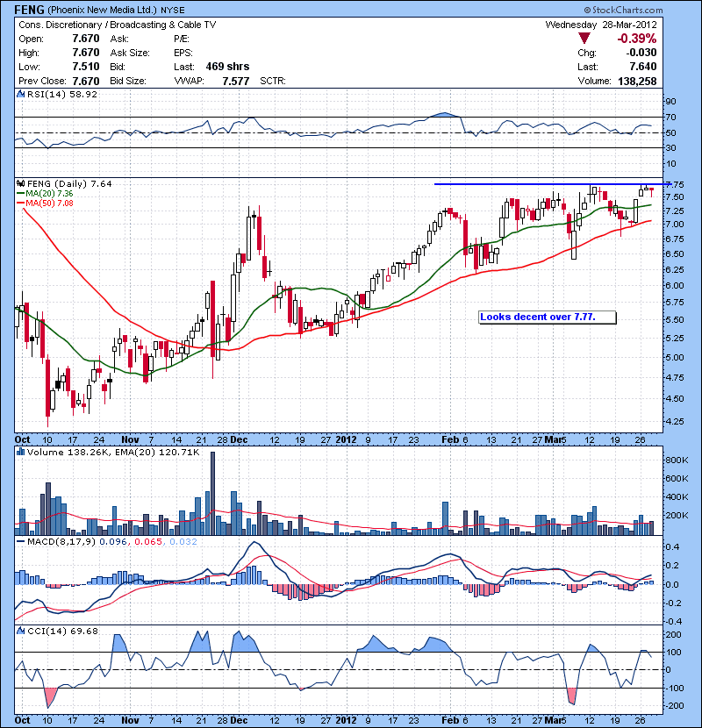
Task: Click the -0.39% percent change value
Action: [636, 39]
